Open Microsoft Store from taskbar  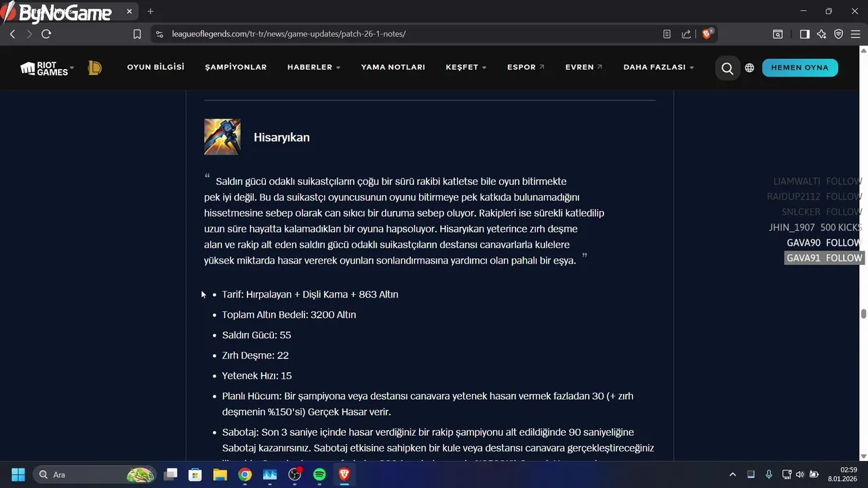tap(195, 474)
